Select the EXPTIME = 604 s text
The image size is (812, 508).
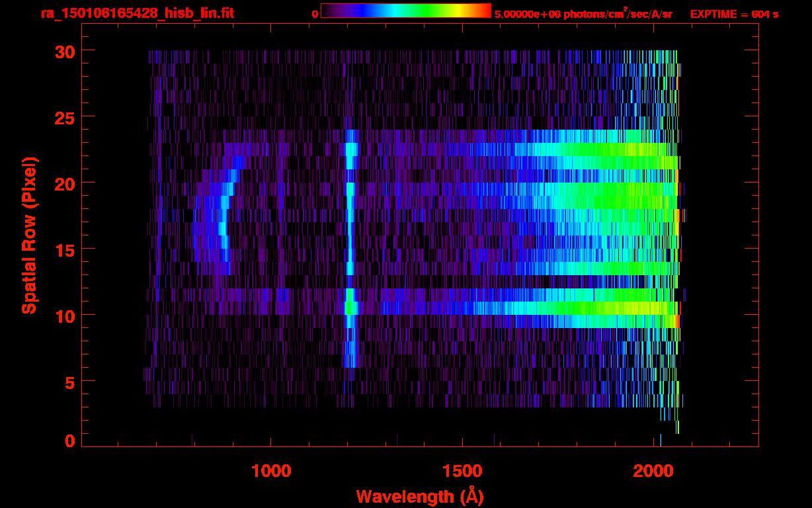pyautogui.click(x=734, y=14)
